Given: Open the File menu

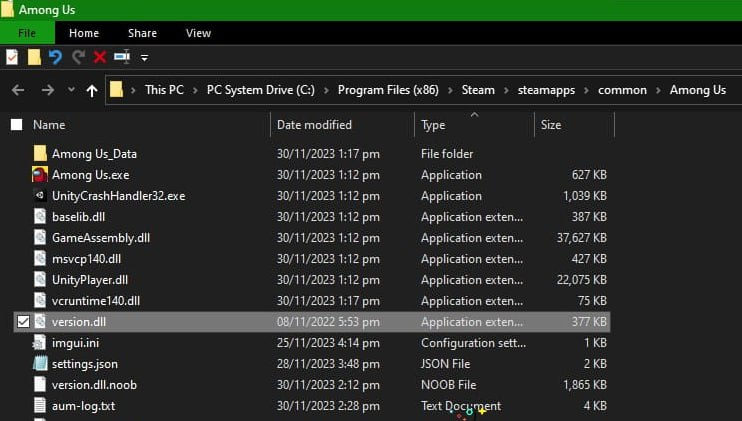Looking at the screenshot, I should point(27,33).
